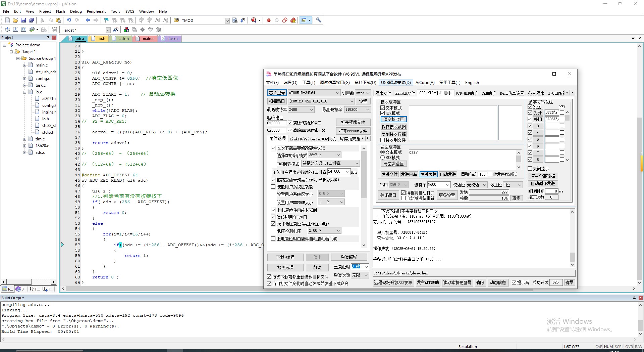Close the Project panel with the red X
Screen dimensions: 644x352
(54, 38)
